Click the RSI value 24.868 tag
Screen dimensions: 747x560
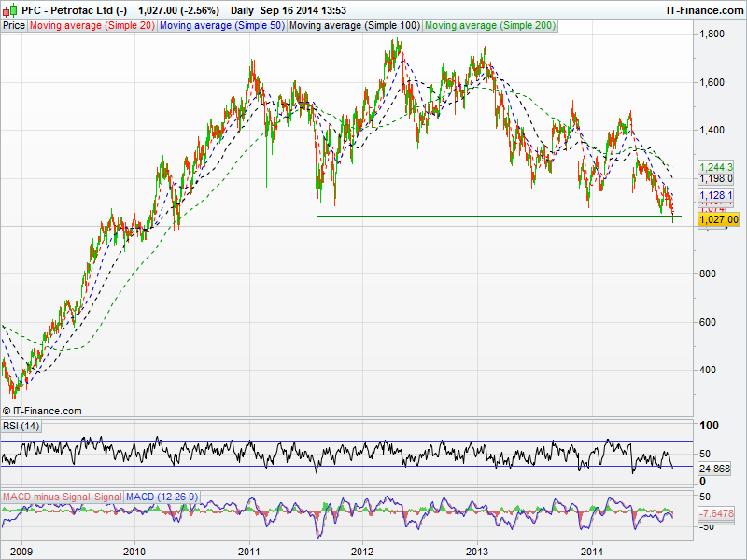tap(716, 468)
